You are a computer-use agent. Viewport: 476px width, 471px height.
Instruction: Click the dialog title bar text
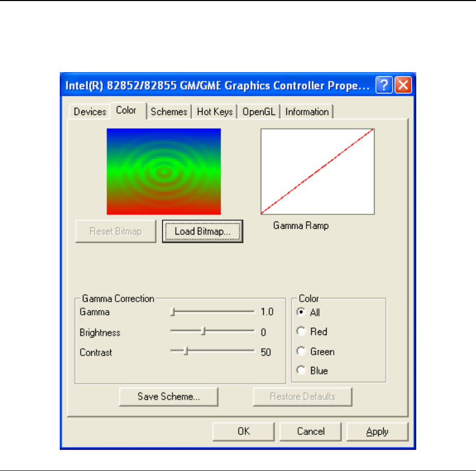click(x=217, y=86)
